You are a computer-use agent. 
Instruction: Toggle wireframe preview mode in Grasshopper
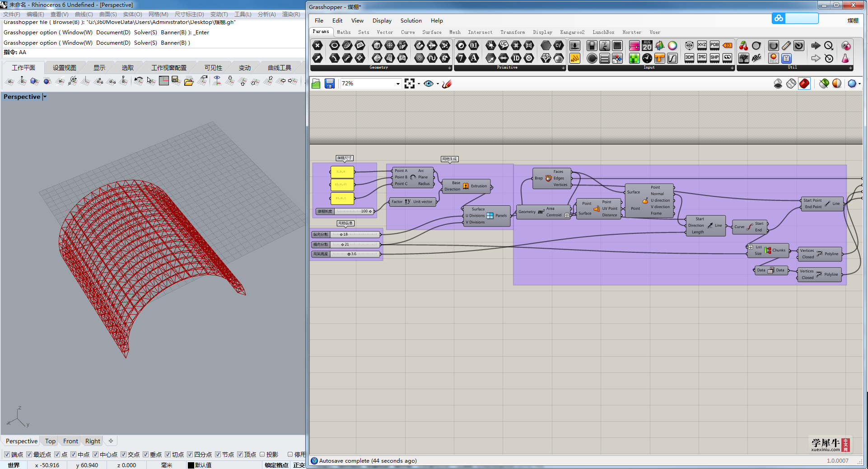(x=791, y=84)
